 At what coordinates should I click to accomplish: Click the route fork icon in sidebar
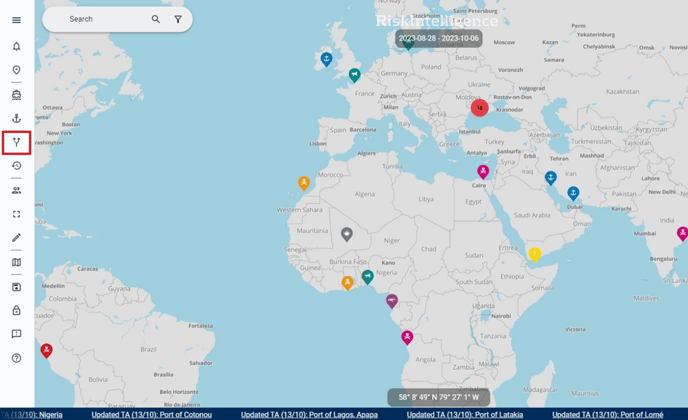(16, 142)
